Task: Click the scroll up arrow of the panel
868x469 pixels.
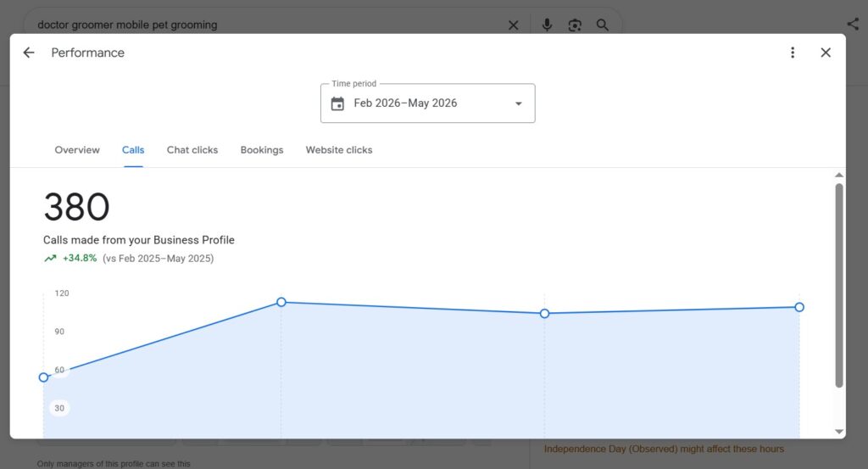Action: [x=839, y=175]
